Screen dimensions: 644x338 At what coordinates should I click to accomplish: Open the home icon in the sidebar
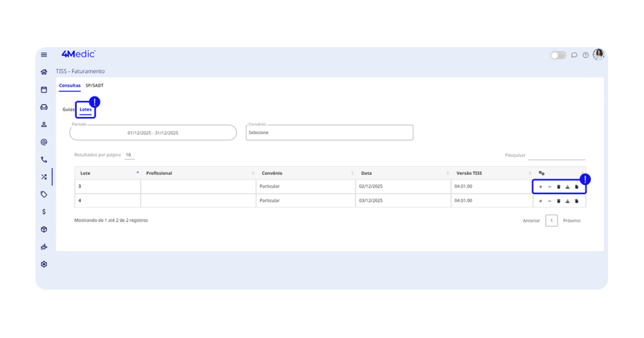(44, 72)
